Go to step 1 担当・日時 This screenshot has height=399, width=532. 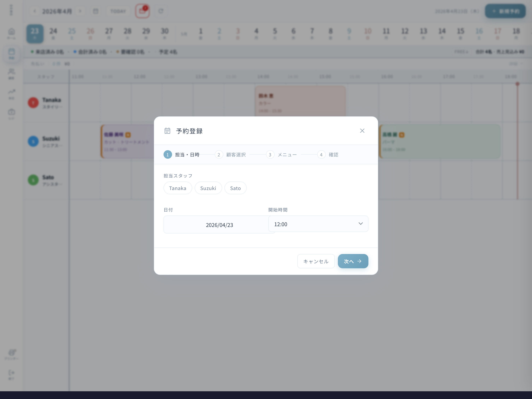click(182, 155)
